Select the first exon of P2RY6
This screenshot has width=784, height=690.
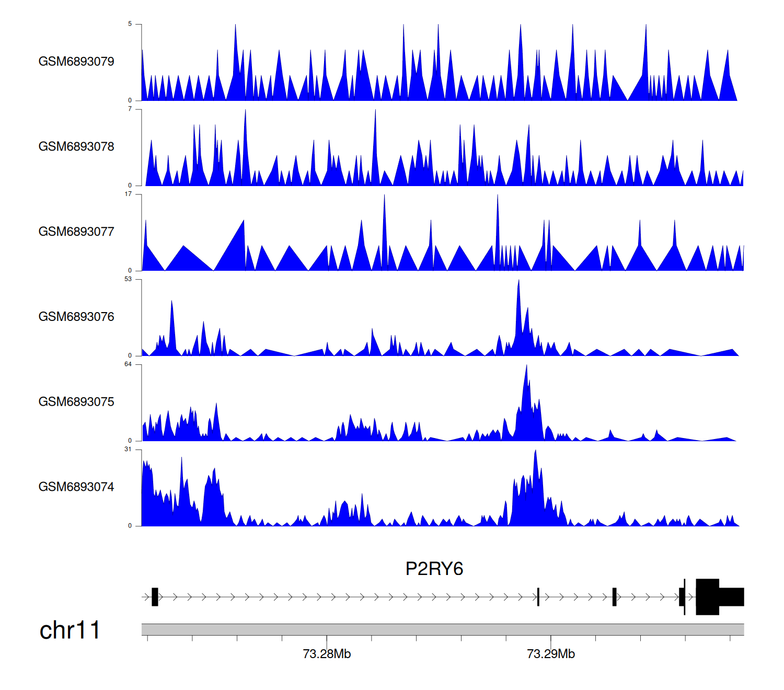[155, 597]
